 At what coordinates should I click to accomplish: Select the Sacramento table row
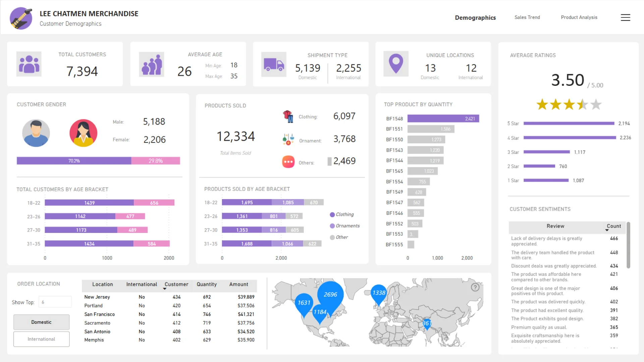tap(169, 323)
